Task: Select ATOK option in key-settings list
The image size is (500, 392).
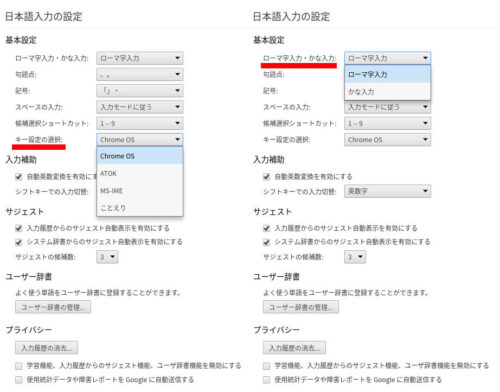Action: [x=140, y=173]
